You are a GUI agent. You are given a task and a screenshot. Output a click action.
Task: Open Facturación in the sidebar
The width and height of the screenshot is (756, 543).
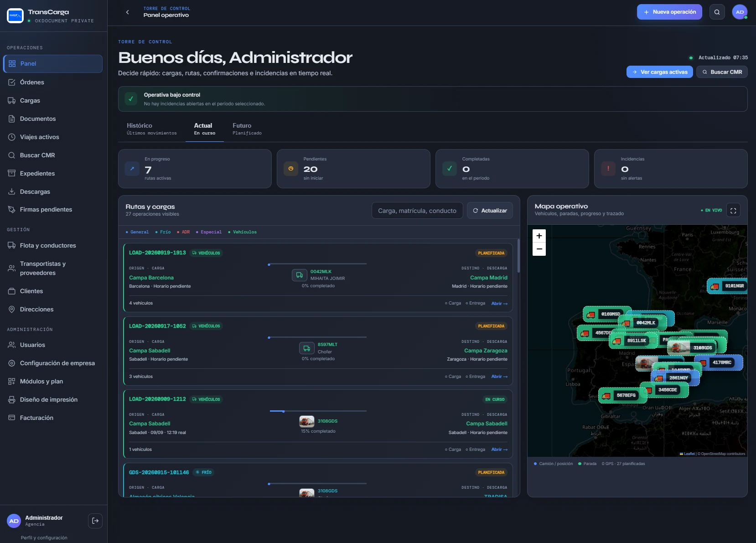point(53,418)
